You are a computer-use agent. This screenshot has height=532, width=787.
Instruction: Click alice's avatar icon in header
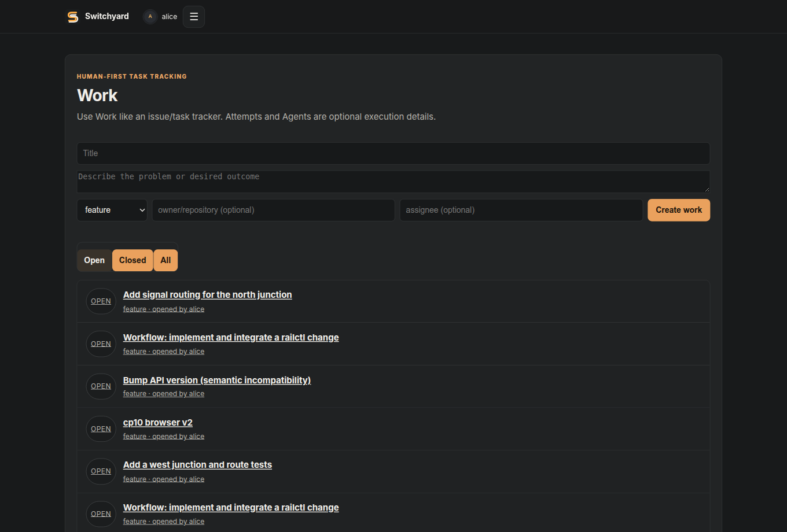150,17
